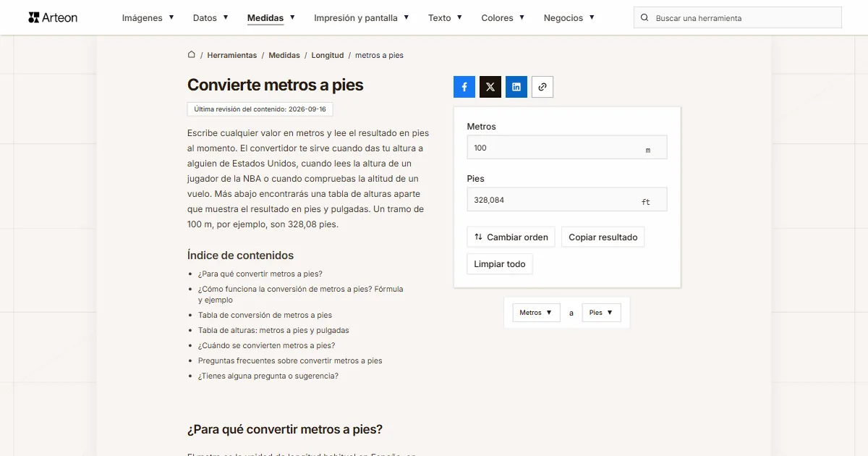Image resolution: width=868 pixels, height=456 pixels.
Task: Jump to Preguntas frecuentes section link
Action: 290,360
